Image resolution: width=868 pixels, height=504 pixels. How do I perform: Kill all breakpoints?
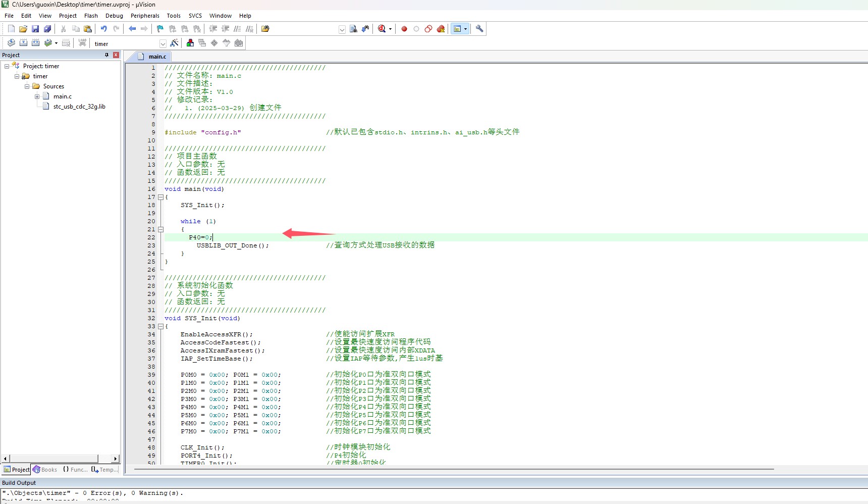pos(441,29)
